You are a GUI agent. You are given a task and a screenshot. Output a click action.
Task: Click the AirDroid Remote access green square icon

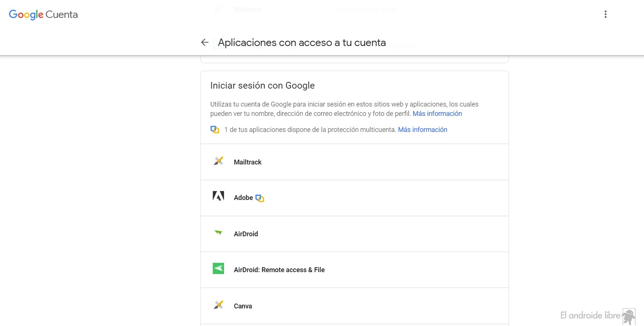tap(218, 268)
